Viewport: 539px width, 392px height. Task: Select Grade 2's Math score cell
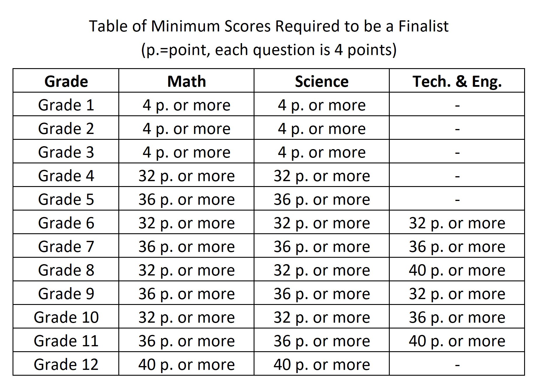point(187,128)
